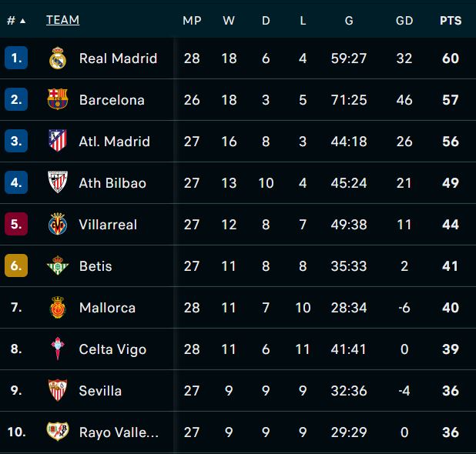This screenshot has width=476, height=454.
Task: Select the Atl. Madrid crest icon
Action: 58,141
